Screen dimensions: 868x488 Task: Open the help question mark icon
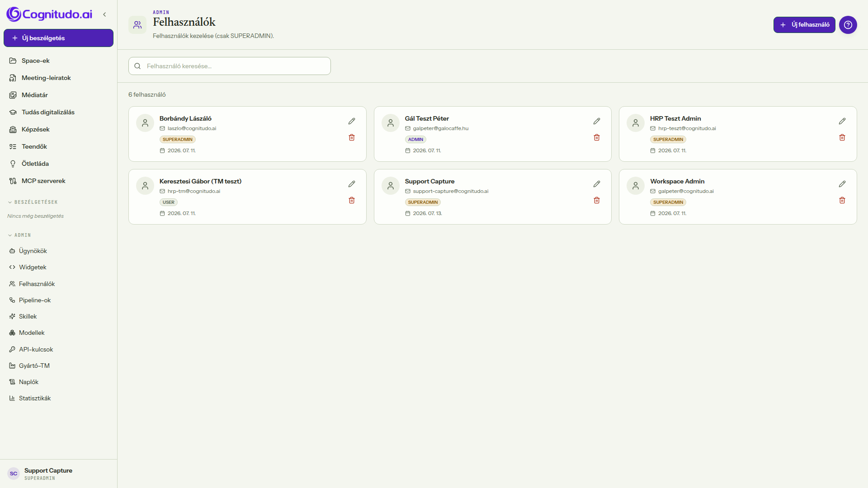click(x=848, y=25)
